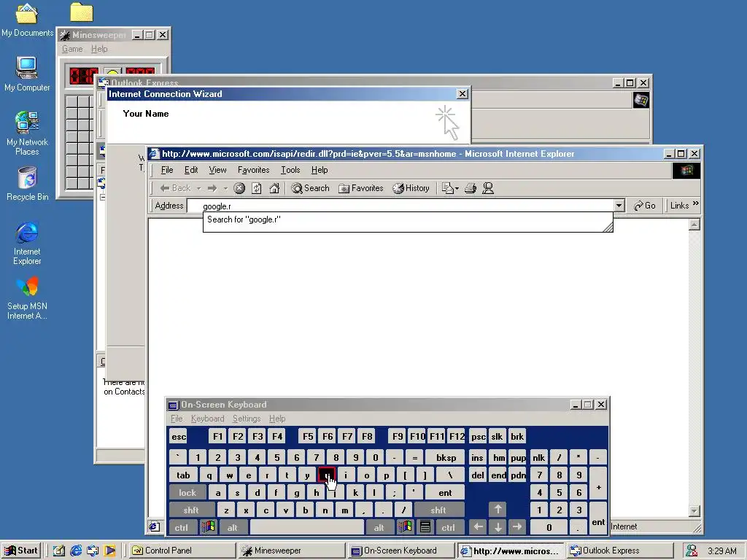The height and width of the screenshot is (560, 747).
Task: Click up arrow key on on-screen keyboard
Action: 498,510
